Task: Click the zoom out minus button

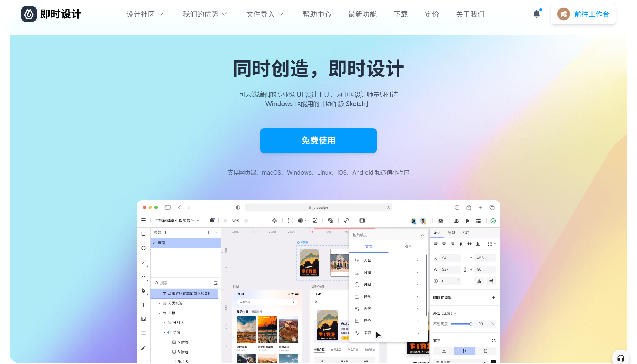Action: tap(225, 221)
